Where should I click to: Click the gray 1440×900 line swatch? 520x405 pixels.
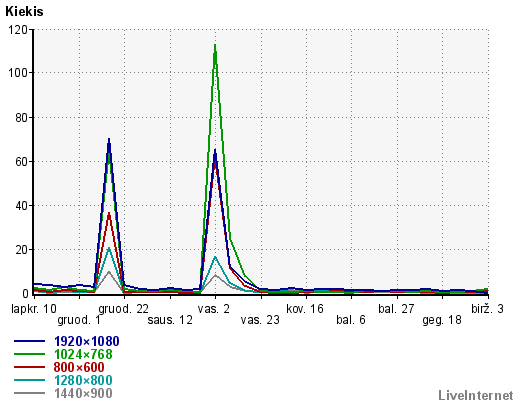29,393
